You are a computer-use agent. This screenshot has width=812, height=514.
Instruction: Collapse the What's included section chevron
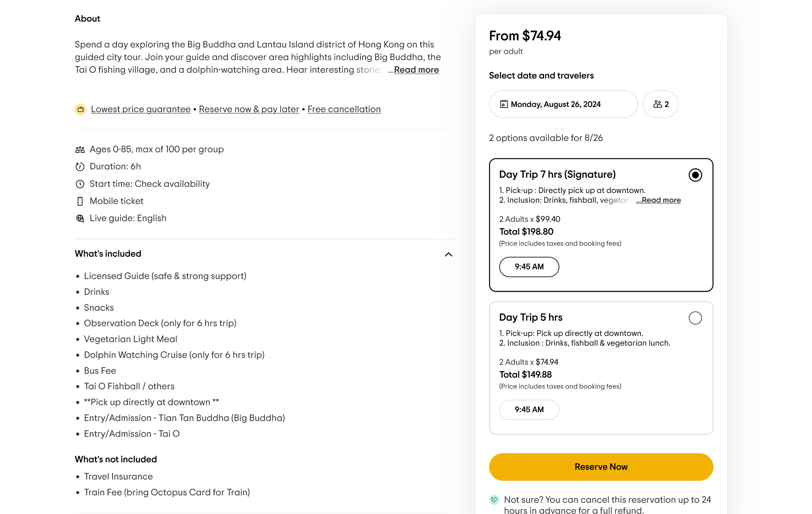point(448,254)
